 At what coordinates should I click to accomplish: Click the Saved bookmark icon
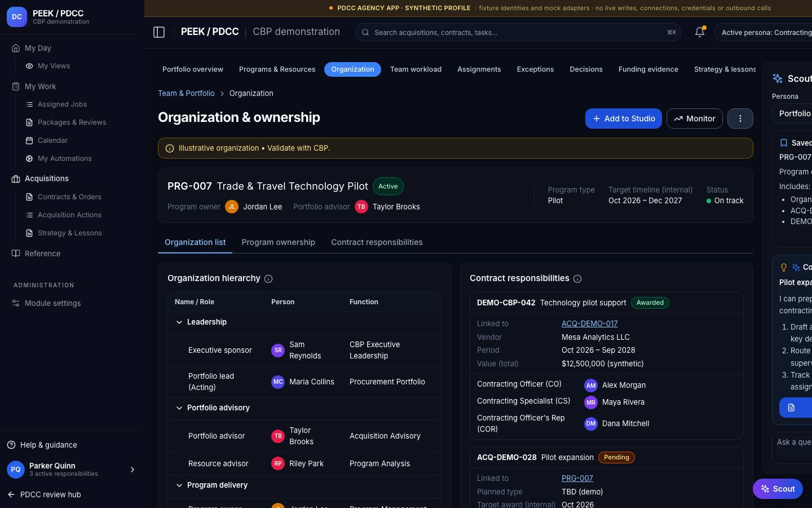(x=783, y=143)
